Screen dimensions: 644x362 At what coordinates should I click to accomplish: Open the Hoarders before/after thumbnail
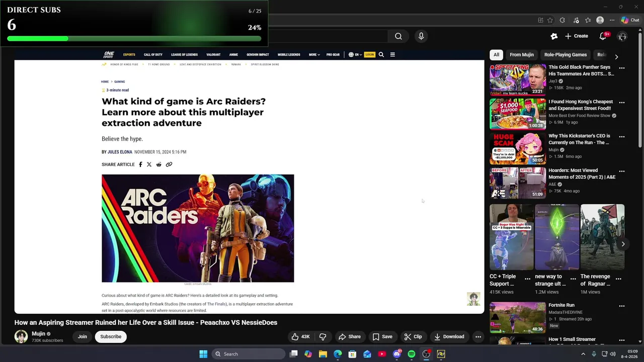point(518,183)
